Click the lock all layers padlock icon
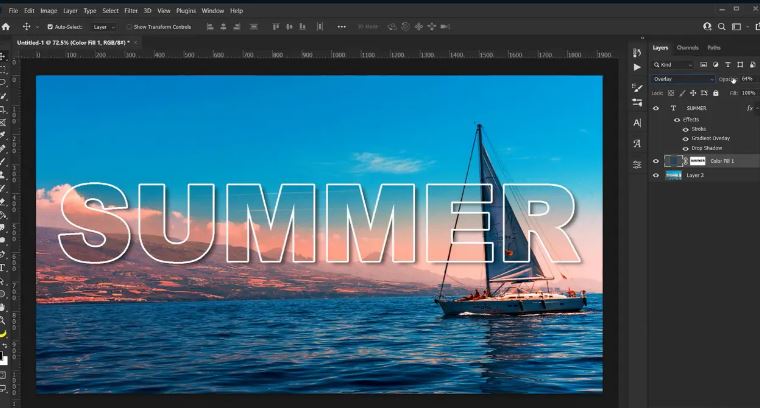Image resolution: width=760 pixels, height=408 pixels. (x=715, y=93)
